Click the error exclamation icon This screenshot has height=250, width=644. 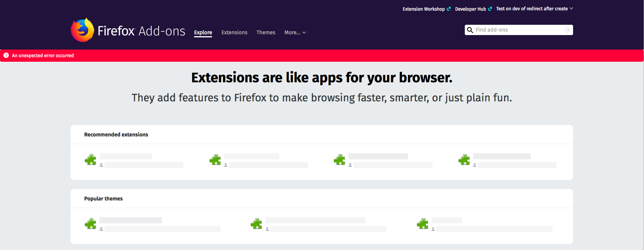pyautogui.click(x=6, y=55)
